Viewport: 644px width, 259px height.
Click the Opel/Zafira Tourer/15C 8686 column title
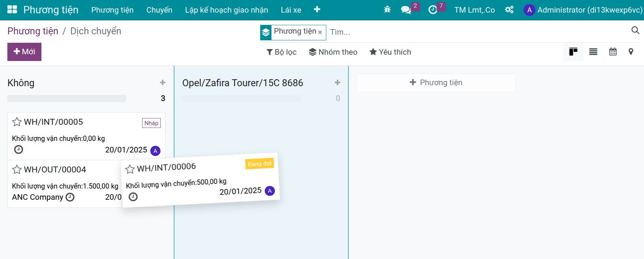(x=243, y=83)
